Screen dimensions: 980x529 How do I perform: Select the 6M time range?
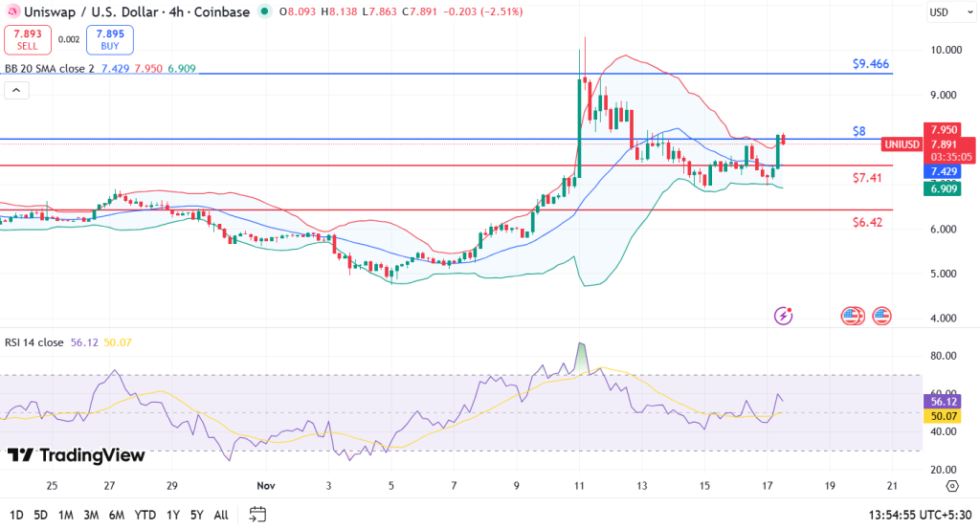[x=117, y=515]
